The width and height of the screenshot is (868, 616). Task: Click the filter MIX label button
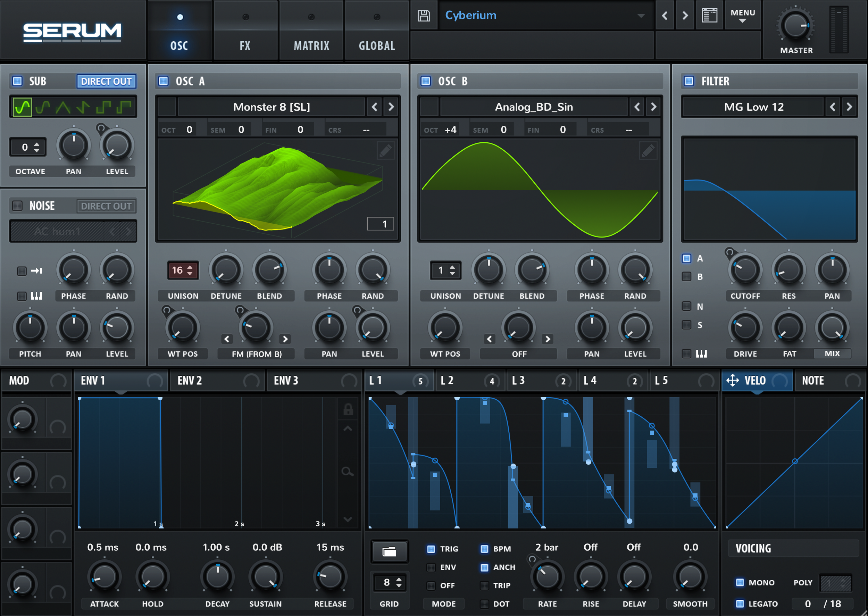832,353
